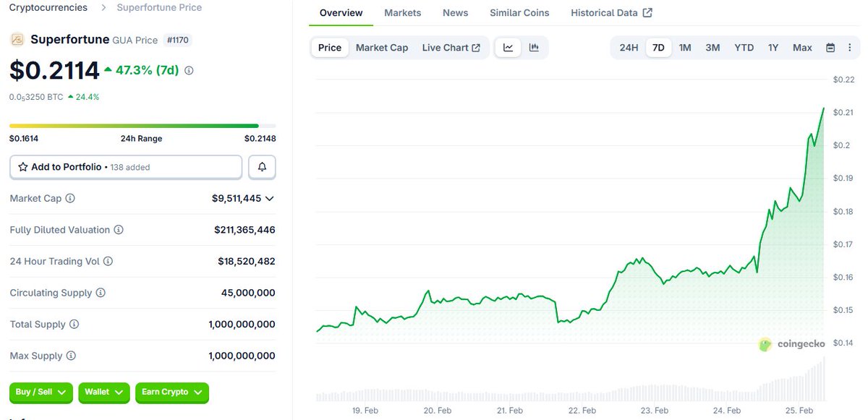This screenshot has height=420, width=868.
Task: Open the chart options three-dot menu
Action: pyautogui.click(x=850, y=46)
